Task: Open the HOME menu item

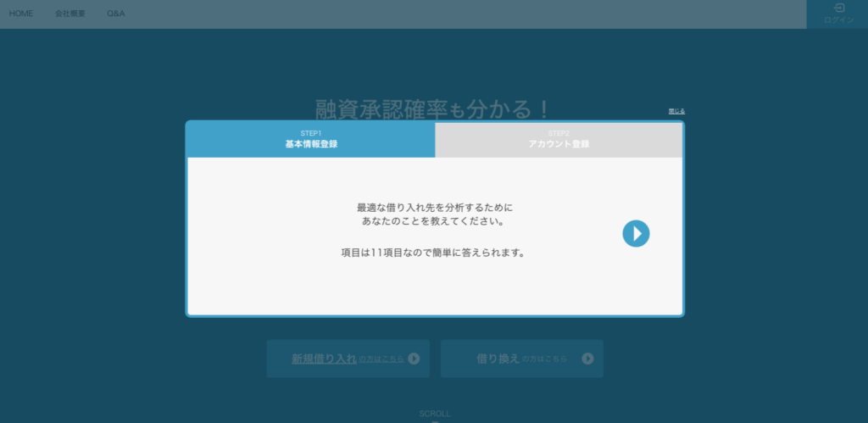Action: pyautogui.click(x=21, y=14)
